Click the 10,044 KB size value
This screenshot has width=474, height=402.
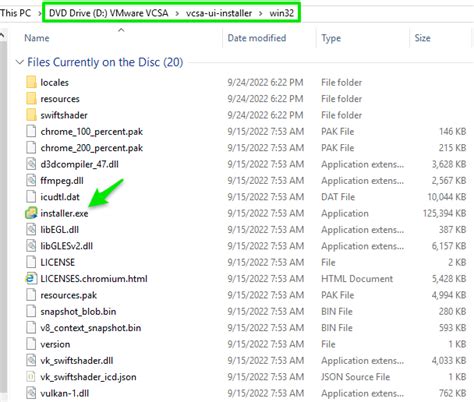coord(447,197)
